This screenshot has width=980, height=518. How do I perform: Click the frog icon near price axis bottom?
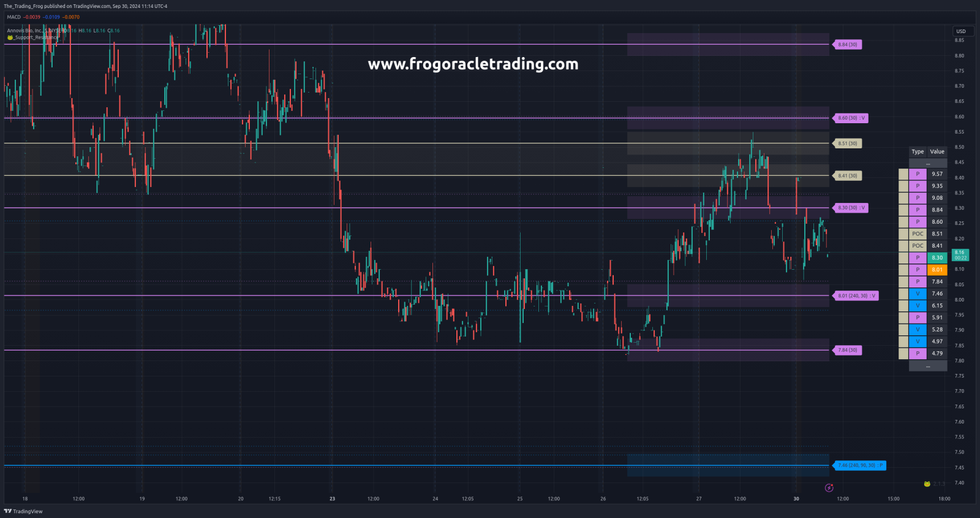[x=927, y=484]
